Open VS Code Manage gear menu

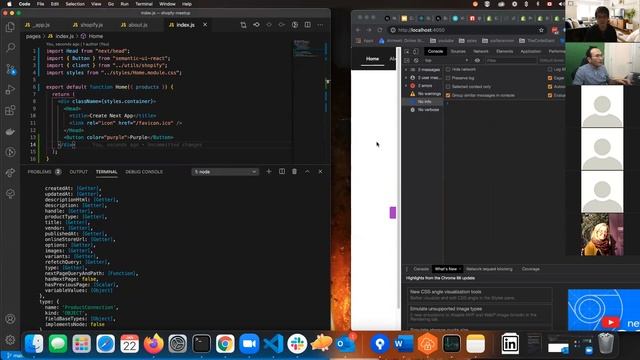(x=10, y=340)
